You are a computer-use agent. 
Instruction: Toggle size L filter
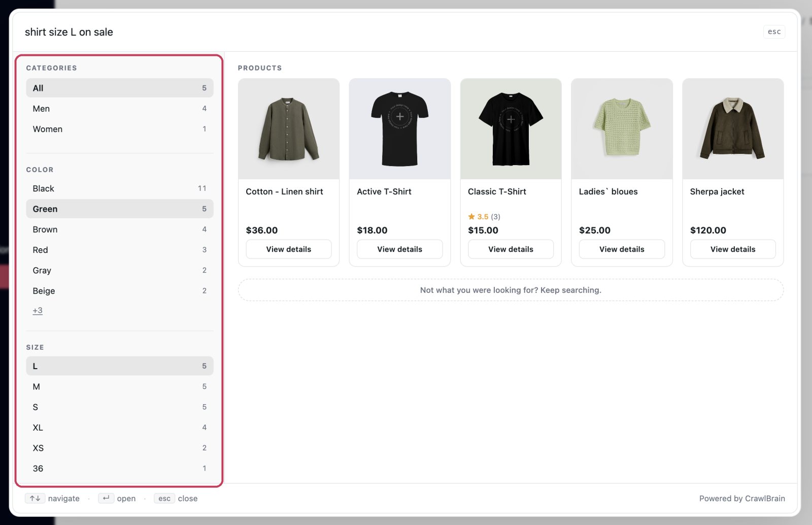coord(119,366)
